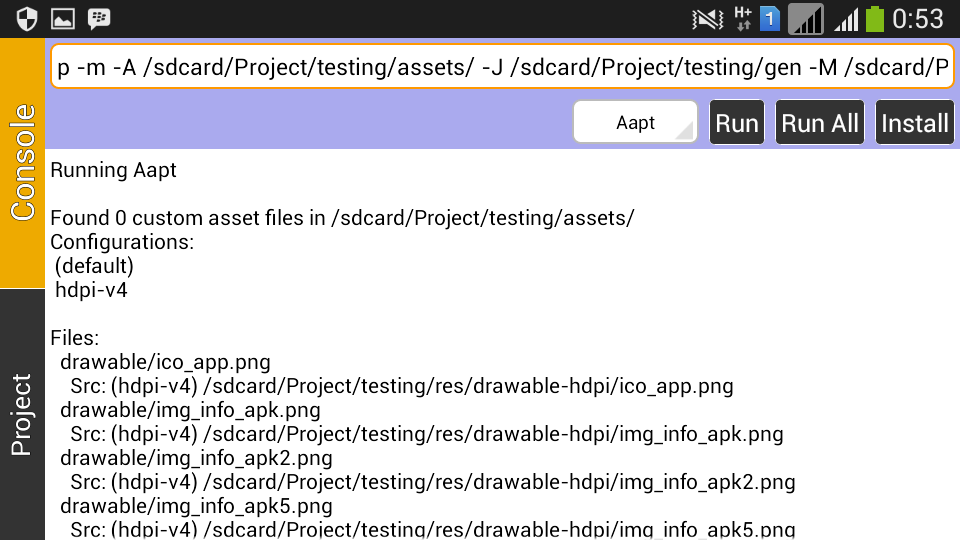Tap the green battery icon
Image resolution: width=960 pixels, height=540 pixels.
[x=876, y=18]
